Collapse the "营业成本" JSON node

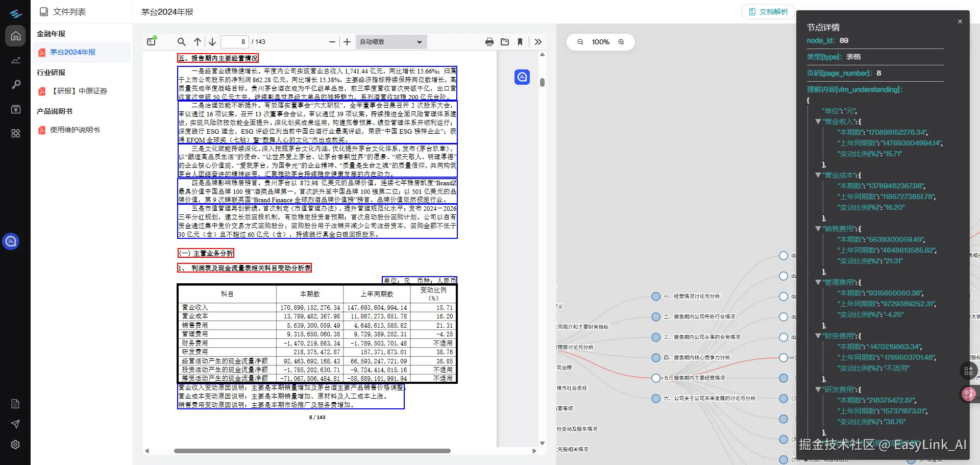coord(818,175)
